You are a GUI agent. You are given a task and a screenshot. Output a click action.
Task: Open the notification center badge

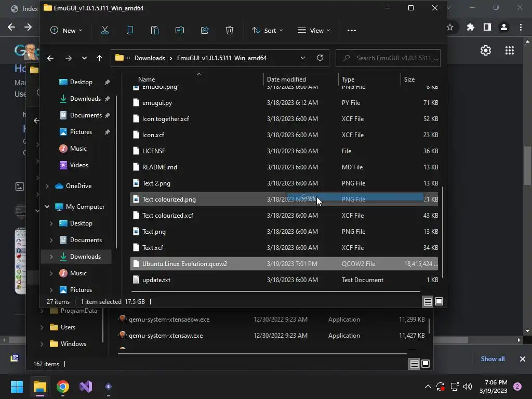pos(517,387)
